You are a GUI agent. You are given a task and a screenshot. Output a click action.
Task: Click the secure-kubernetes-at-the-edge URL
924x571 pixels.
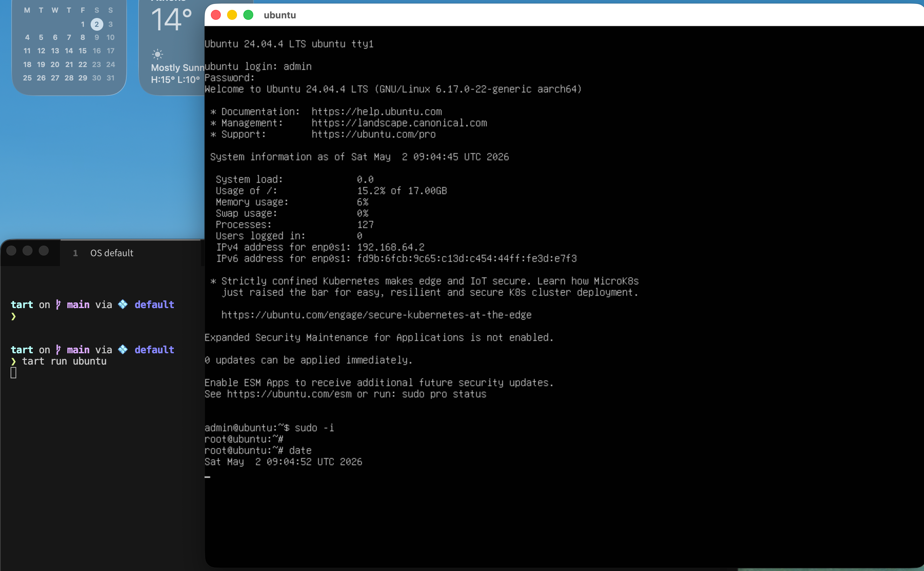[x=376, y=315]
